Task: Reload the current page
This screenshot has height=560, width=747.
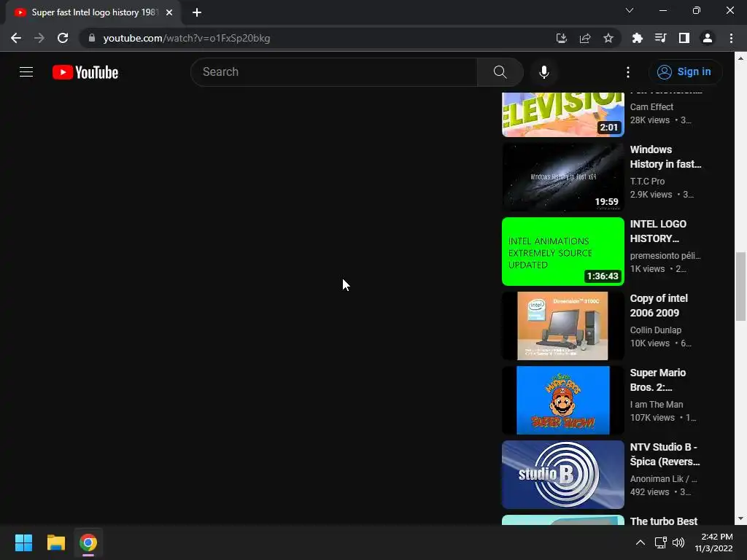Action: (x=63, y=38)
